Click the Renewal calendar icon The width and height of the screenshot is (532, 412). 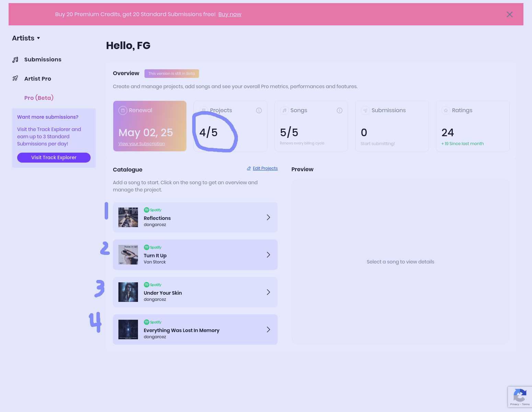(123, 110)
